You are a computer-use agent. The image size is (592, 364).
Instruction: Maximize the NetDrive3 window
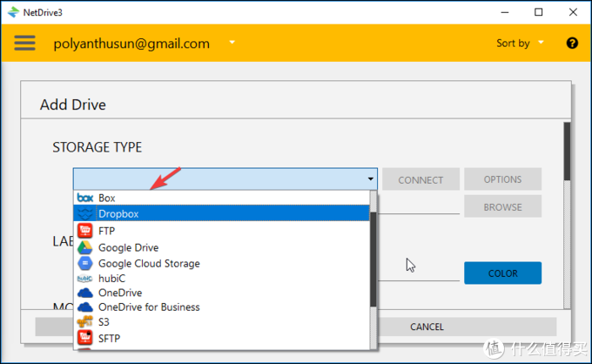tap(539, 12)
